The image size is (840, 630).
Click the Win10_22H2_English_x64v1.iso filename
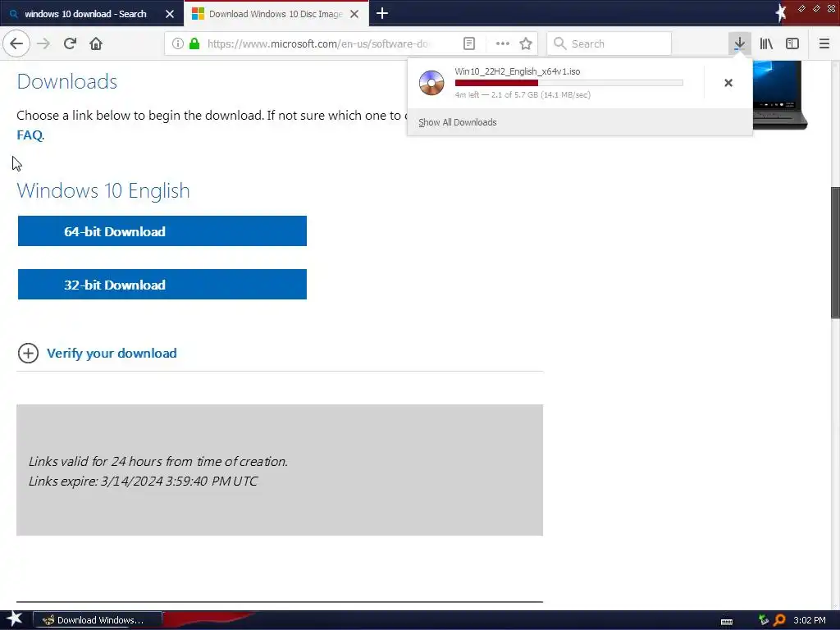[517, 71]
